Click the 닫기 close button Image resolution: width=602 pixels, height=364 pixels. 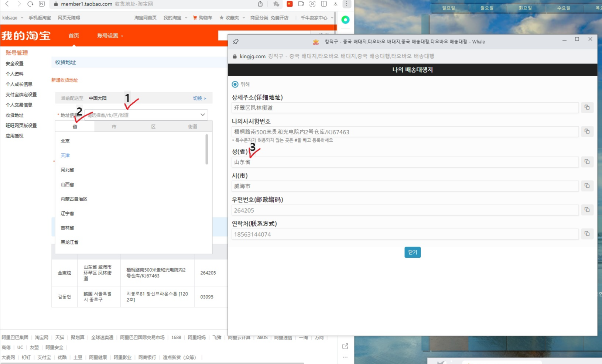(413, 252)
